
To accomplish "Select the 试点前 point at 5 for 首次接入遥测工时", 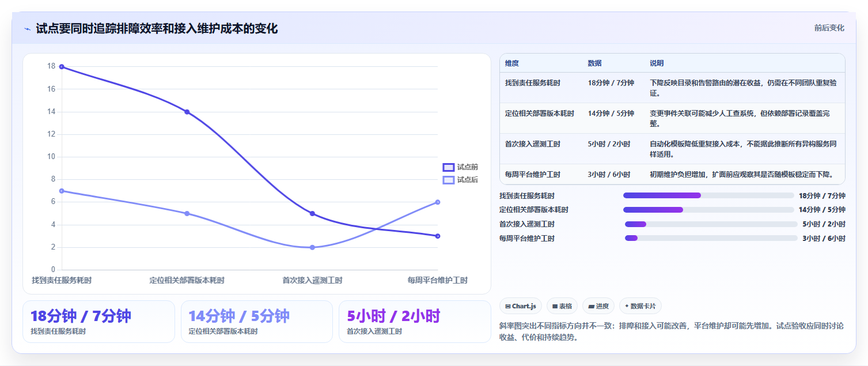I will click(312, 213).
